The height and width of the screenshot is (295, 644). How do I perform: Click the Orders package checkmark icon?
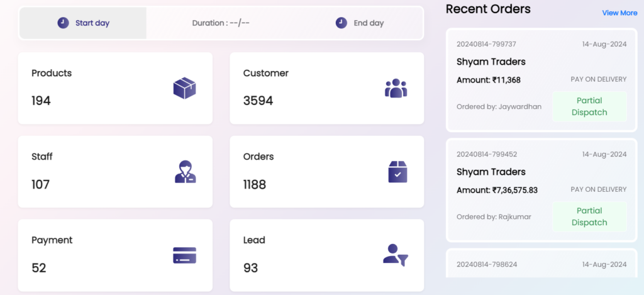coord(397,171)
